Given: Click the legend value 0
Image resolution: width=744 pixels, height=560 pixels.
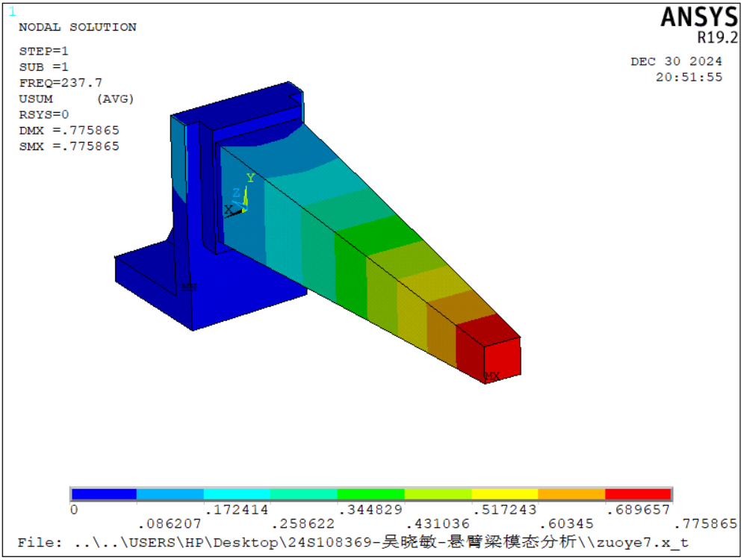Looking at the screenshot, I should (74, 510).
